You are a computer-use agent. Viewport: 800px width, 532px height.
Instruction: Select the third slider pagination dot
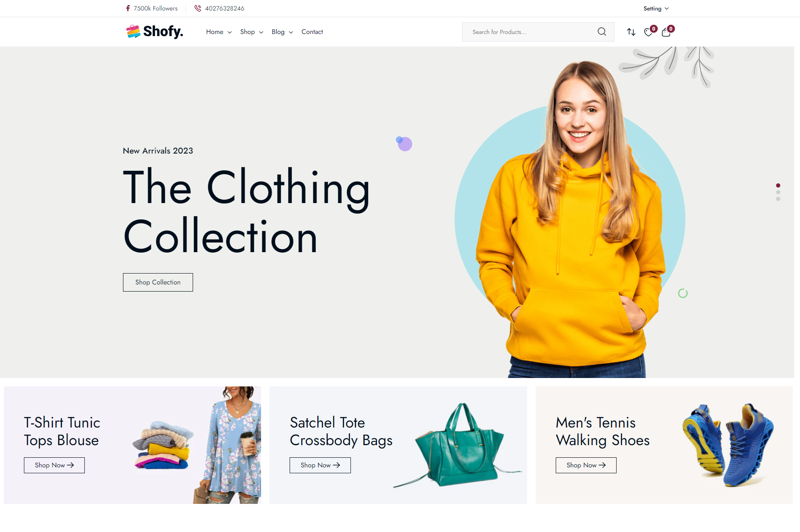pyautogui.click(x=778, y=199)
